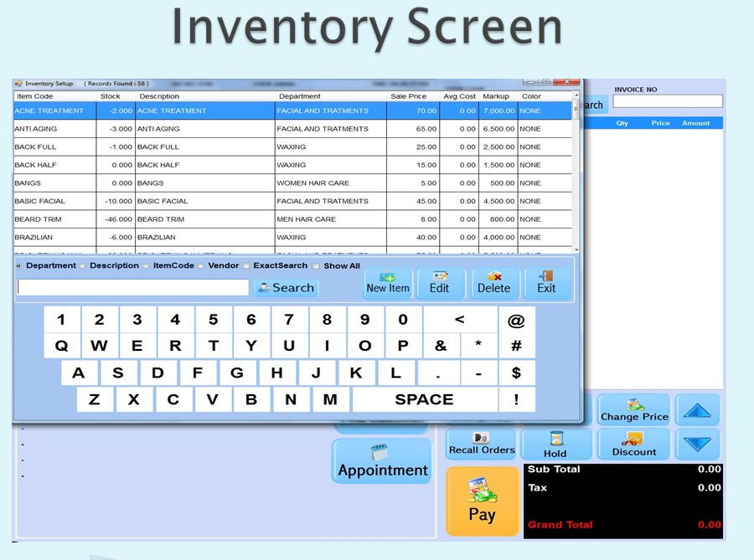754x560 pixels.
Task: Click the Edit item icon button
Action: tap(440, 283)
